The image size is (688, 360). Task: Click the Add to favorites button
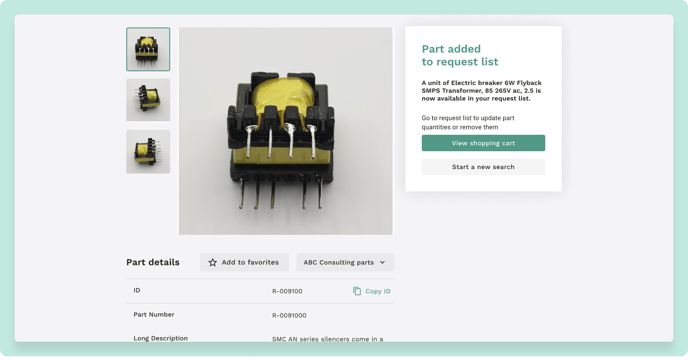click(x=244, y=262)
